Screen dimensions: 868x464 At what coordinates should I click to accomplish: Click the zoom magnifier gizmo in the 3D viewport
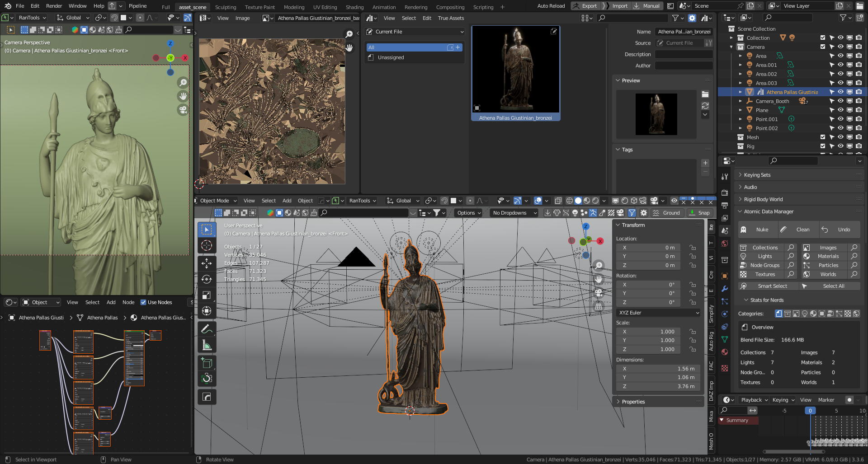click(x=599, y=265)
